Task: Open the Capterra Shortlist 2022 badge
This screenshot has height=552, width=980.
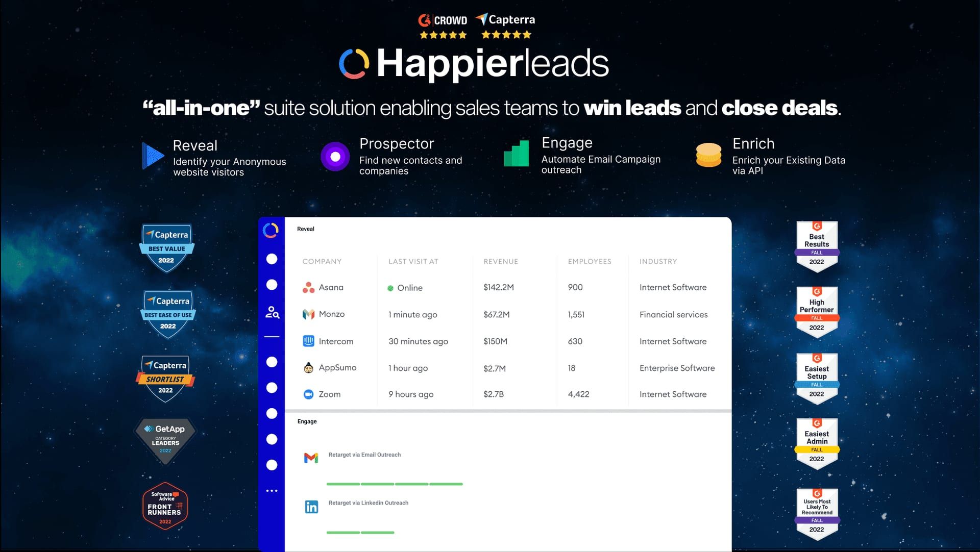Action: (x=165, y=379)
